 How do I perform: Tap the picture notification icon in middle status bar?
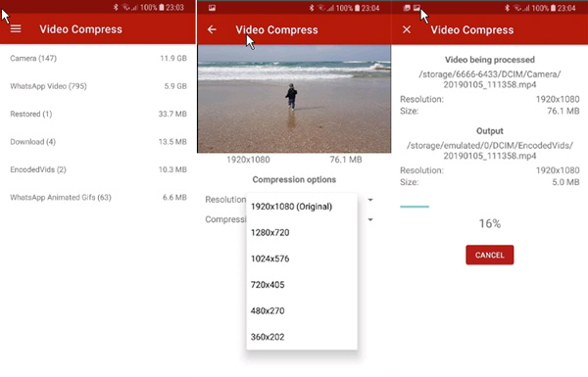(x=212, y=8)
